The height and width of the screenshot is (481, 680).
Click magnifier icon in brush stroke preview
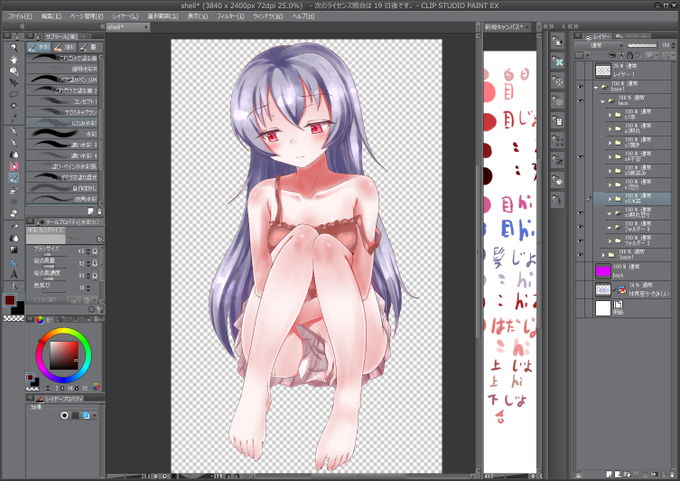point(100,239)
